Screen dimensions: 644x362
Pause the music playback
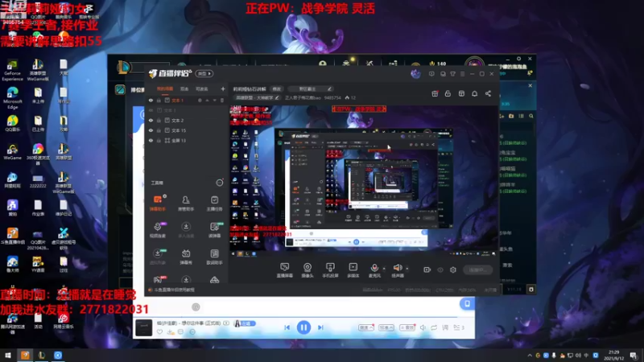coord(303,327)
